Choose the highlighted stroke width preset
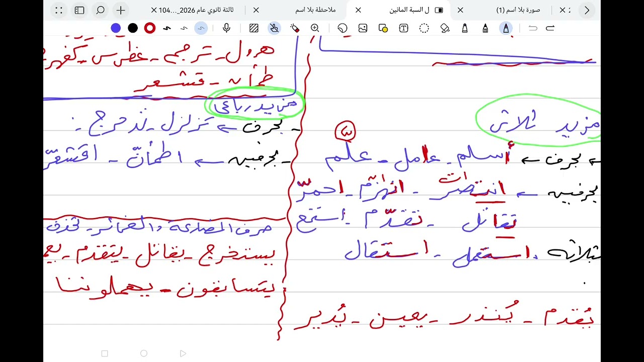The width and height of the screenshot is (644, 362). [x=201, y=28]
